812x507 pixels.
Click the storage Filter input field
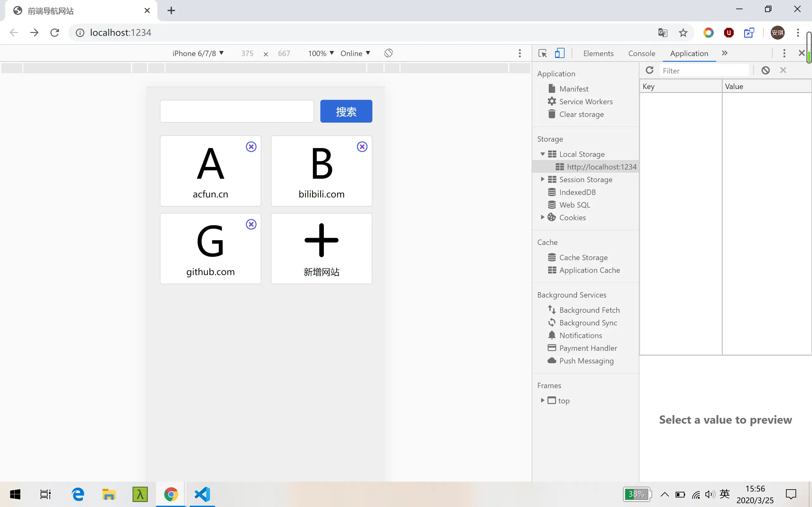[x=704, y=71]
